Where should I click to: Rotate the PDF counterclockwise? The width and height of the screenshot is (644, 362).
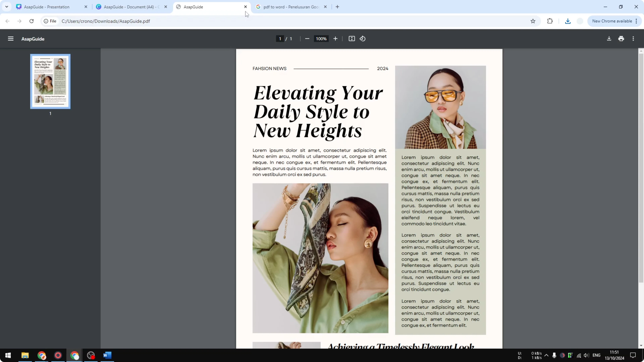(x=362, y=39)
